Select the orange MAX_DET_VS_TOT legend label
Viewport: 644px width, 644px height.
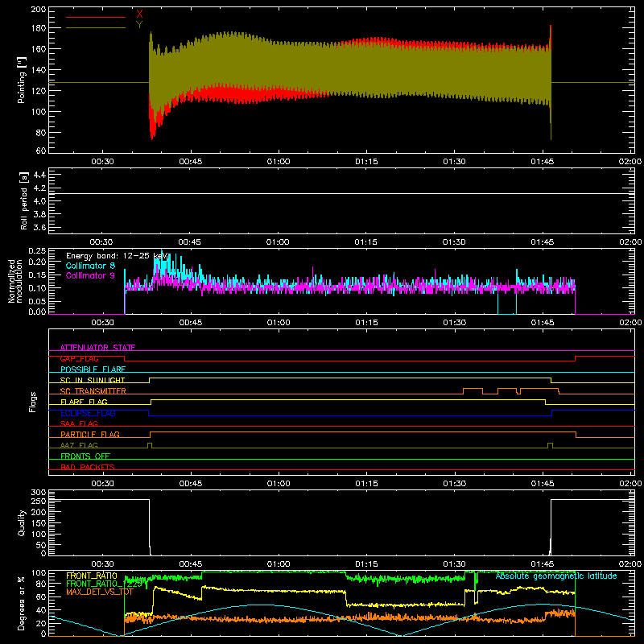pyautogui.click(x=100, y=592)
